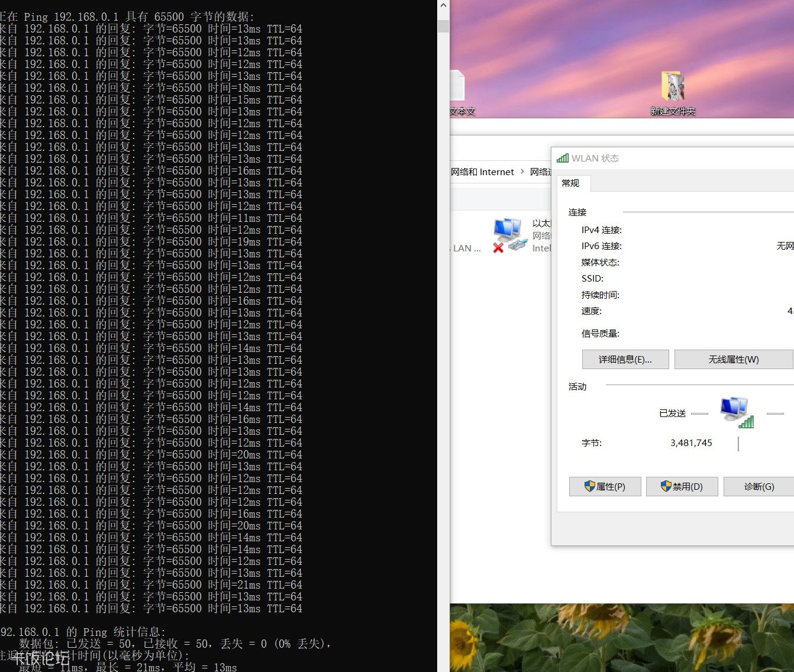Image resolution: width=794 pixels, height=672 pixels.
Task: Click the 信号质量 label
Action: [x=601, y=334]
